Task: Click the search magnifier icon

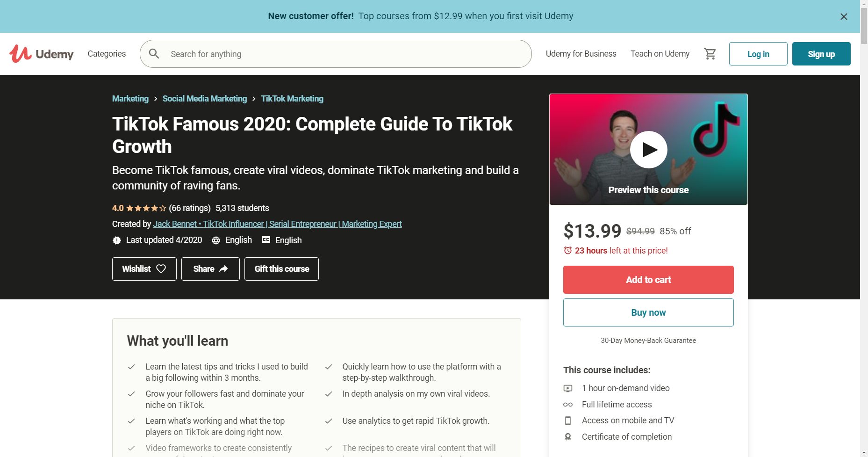Action: (154, 54)
